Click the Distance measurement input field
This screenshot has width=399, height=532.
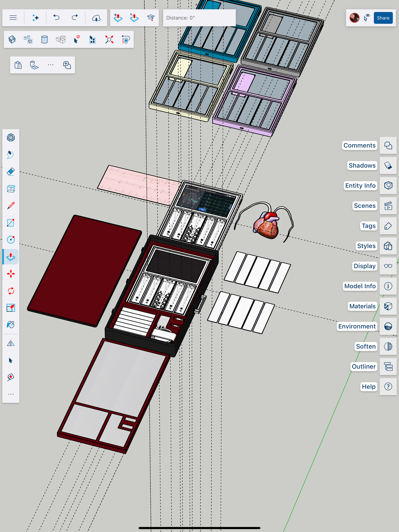click(x=199, y=18)
